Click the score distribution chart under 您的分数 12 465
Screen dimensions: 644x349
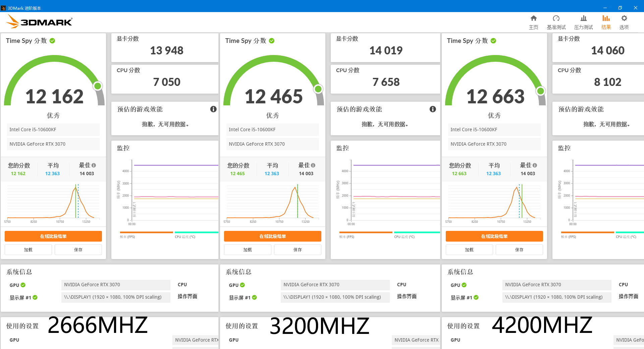pyautogui.click(x=273, y=203)
